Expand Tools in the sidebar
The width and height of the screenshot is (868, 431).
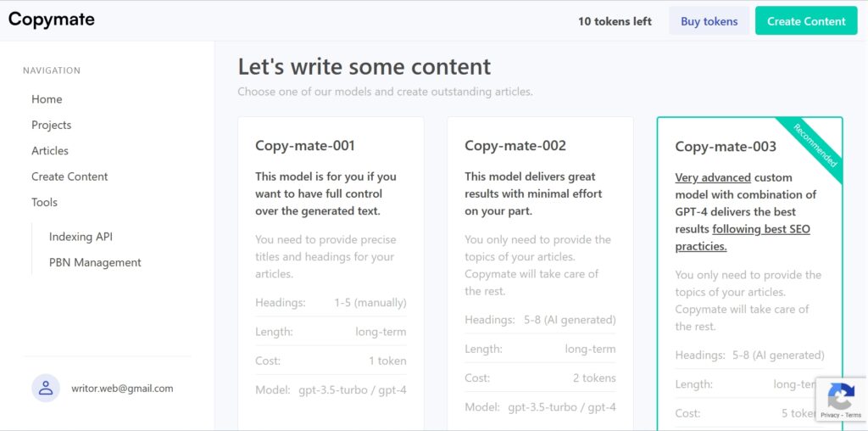click(x=44, y=202)
